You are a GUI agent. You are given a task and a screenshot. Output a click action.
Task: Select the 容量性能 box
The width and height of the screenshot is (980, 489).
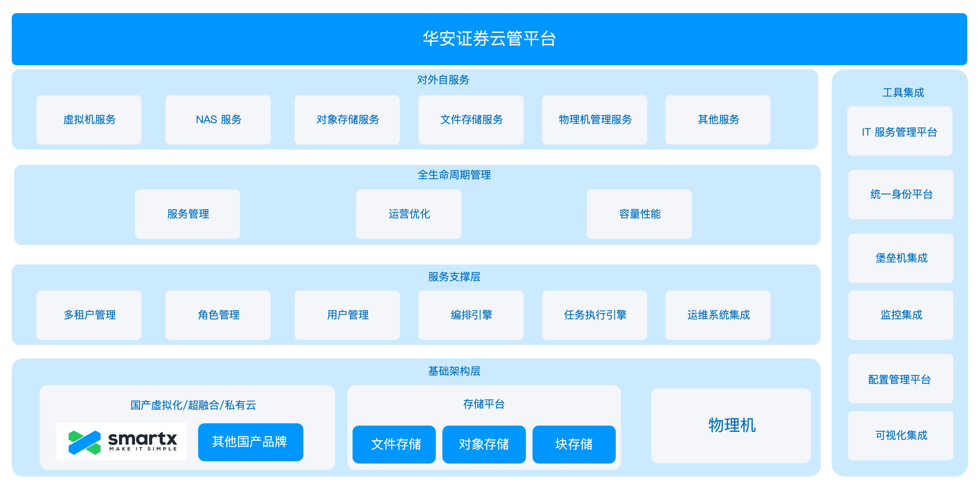coord(639,214)
